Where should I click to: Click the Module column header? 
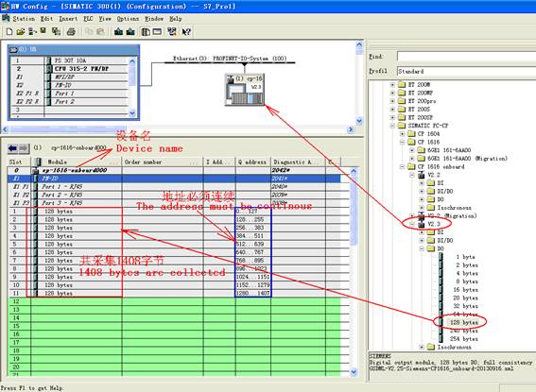point(77,162)
